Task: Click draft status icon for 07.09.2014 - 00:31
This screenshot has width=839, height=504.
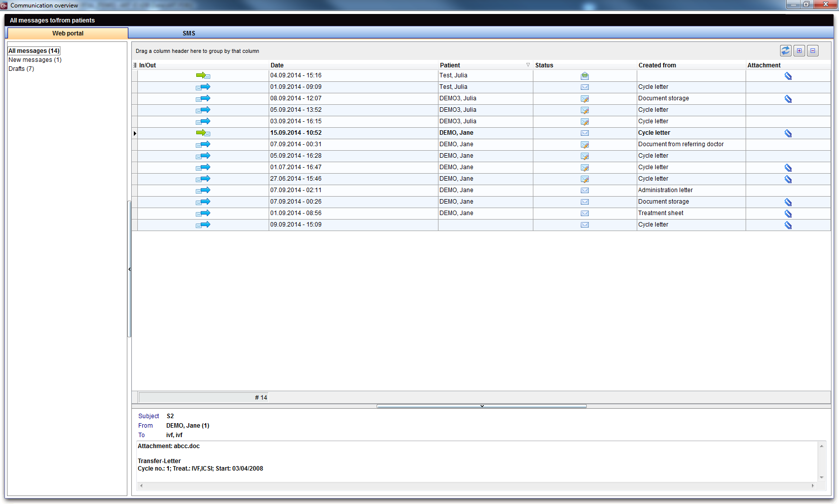Action: tap(585, 145)
